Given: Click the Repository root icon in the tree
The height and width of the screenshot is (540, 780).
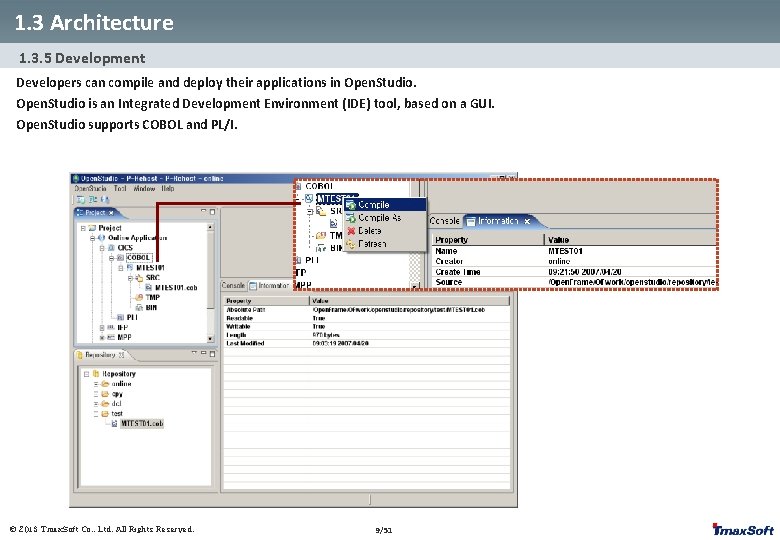Looking at the screenshot, I should pyautogui.click(x=96, y=373).
